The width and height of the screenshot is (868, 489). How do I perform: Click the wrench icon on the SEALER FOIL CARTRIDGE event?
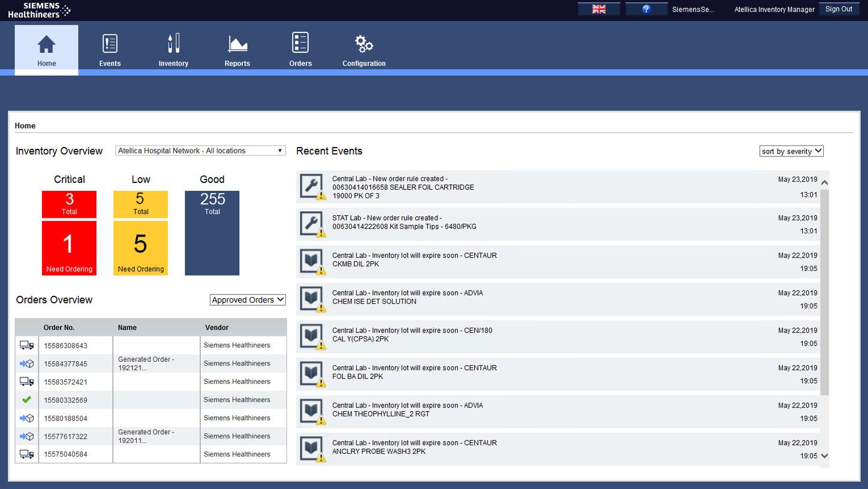tap(312, 187)
